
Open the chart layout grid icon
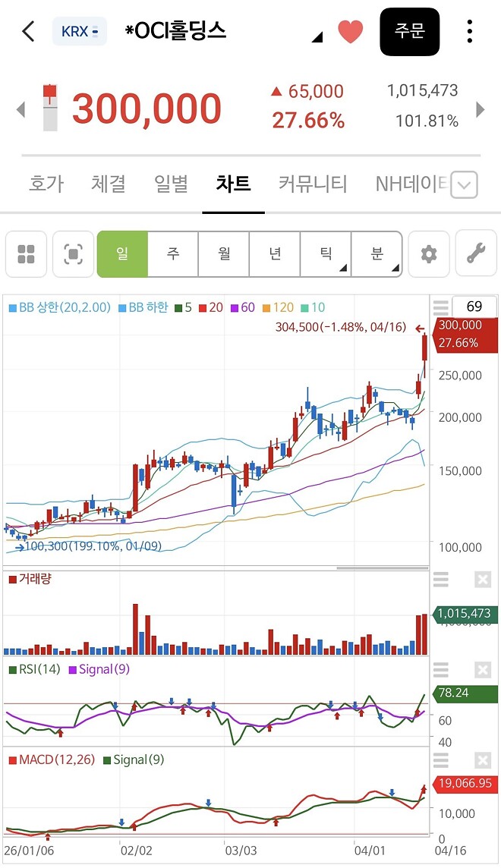pyautogui.click(x=26, y=253)
